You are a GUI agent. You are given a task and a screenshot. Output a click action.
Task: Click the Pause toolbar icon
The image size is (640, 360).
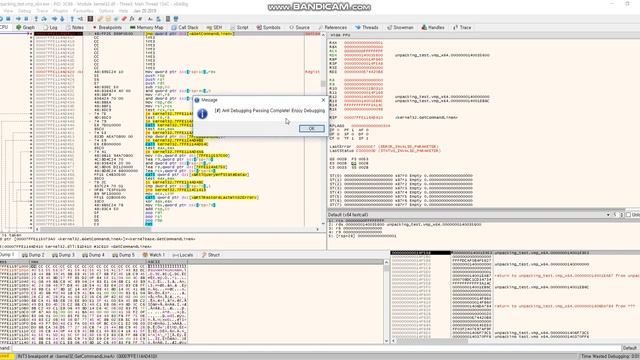26,19
